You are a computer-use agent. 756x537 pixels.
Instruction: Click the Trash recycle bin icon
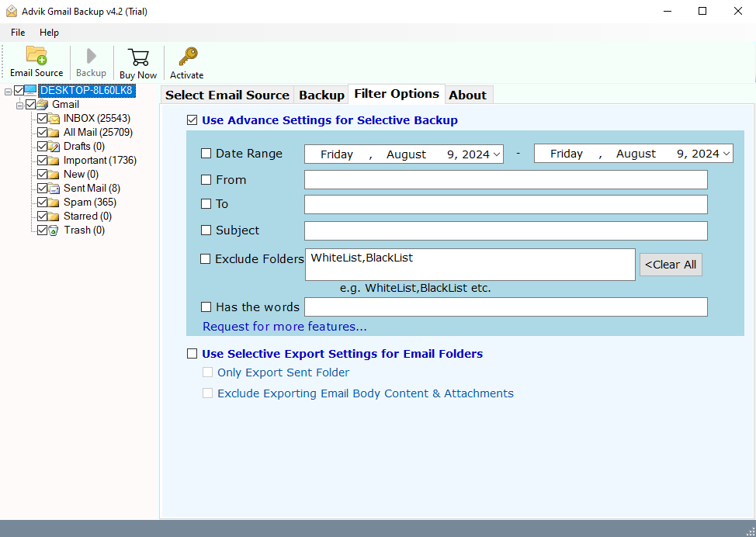[x=54, y=230]
